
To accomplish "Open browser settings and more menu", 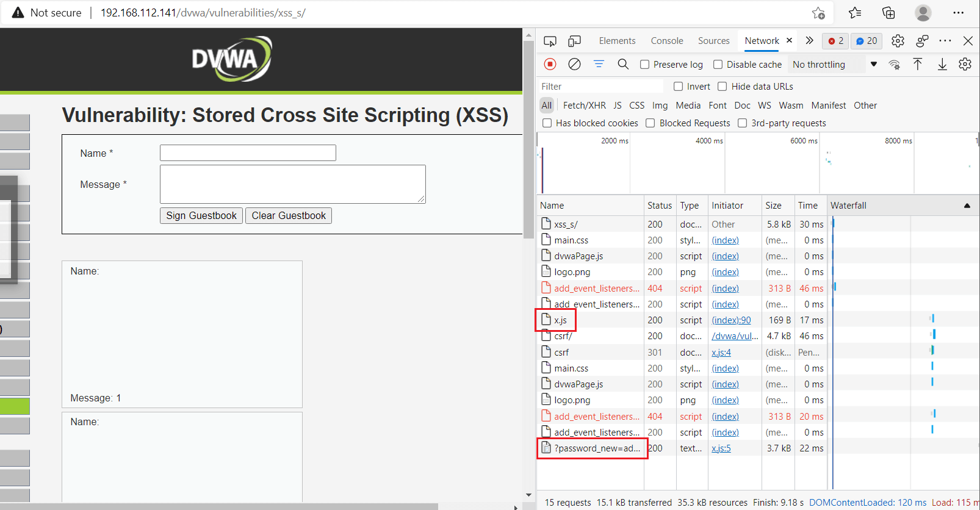I will [x=959, y=13].
